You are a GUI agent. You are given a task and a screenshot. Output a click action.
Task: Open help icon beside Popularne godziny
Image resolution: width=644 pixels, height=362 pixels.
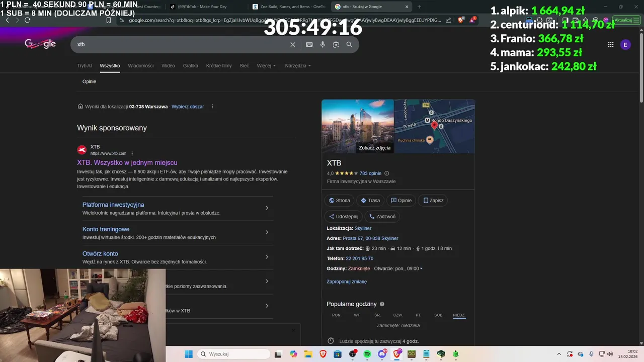382,304
